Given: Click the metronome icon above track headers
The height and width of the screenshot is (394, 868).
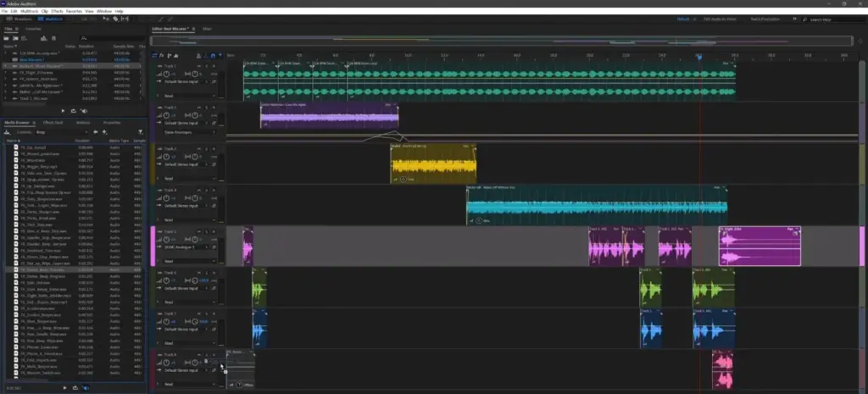Looking at the screenshot, I should [198, 55].
